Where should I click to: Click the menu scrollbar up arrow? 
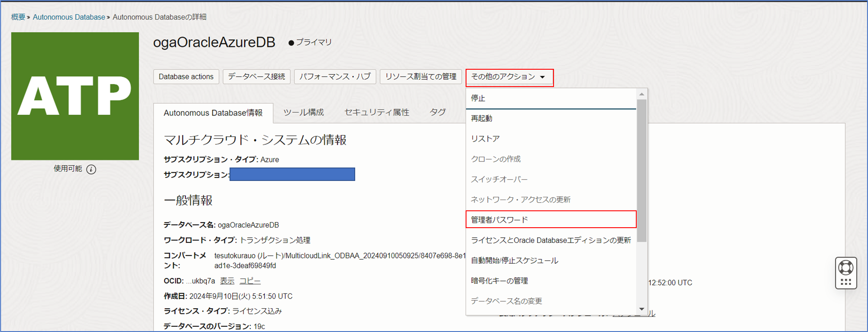pos(641,94)
